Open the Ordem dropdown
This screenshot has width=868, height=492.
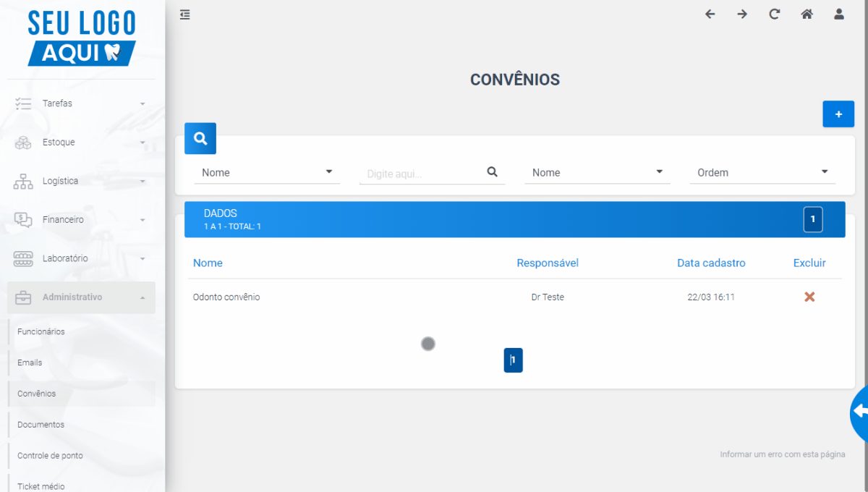click(x=762, y=172)
